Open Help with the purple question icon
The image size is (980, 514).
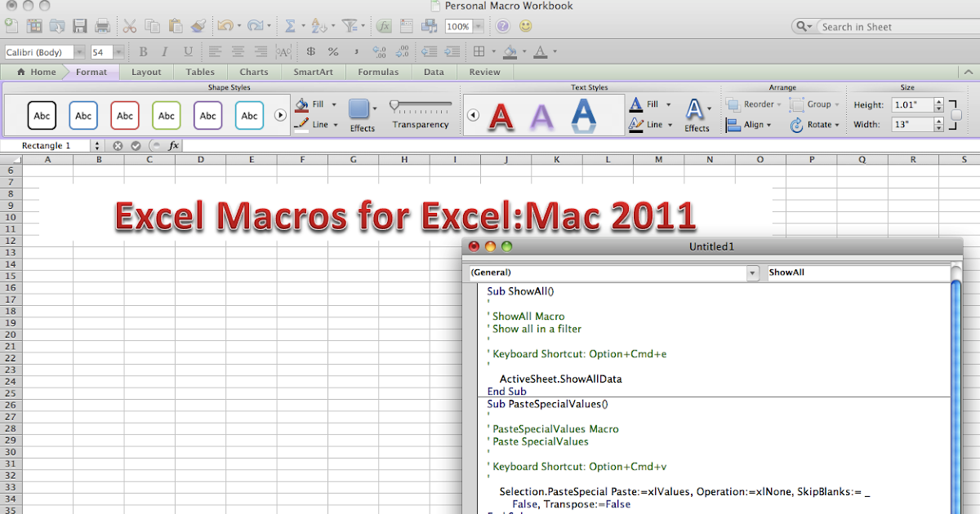pos(503,26)
